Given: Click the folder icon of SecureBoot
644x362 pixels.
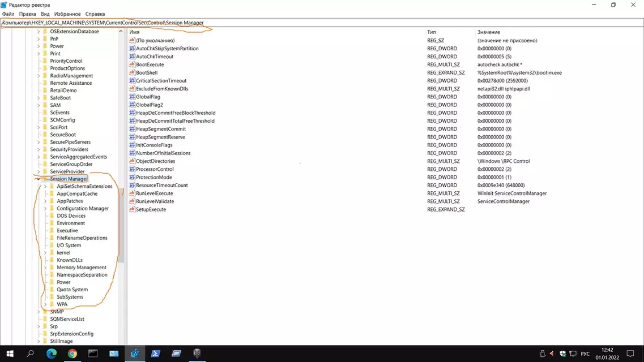Looking at the screenshot, I should pyautogui.click(x=45, y=135).
